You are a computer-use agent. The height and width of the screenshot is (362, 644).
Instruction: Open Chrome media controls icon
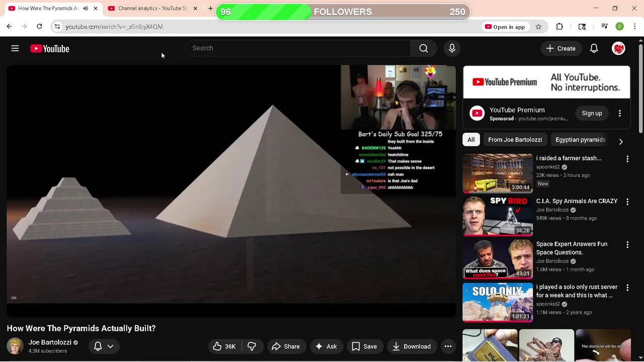(604, 27)
